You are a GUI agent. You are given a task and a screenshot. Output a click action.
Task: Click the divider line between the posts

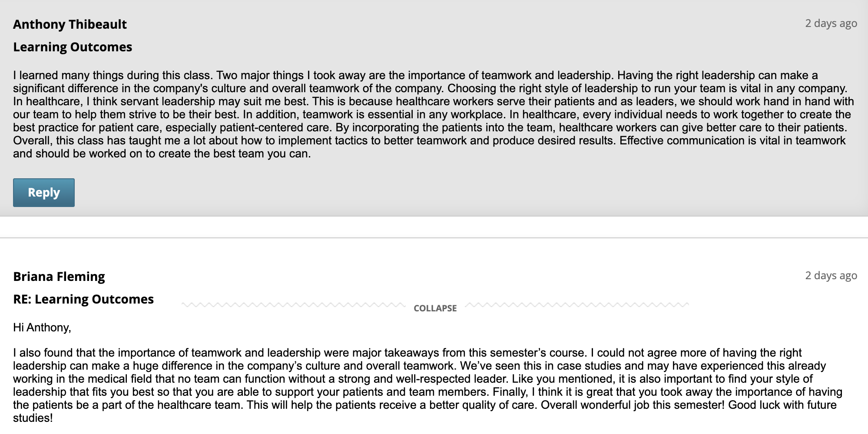click(x=434, y=238)
